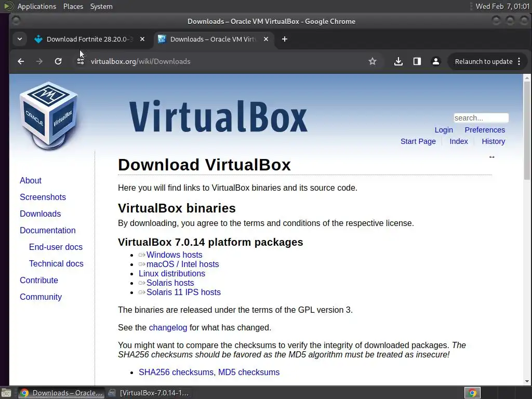532x399 pixels.
Task: Go to Start Page link
Action: 418,141
